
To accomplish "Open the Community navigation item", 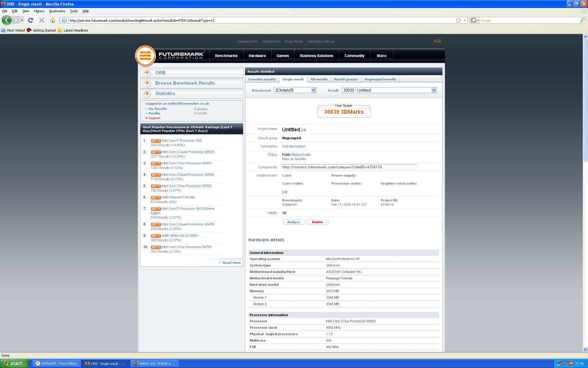I will click(354, 56).
